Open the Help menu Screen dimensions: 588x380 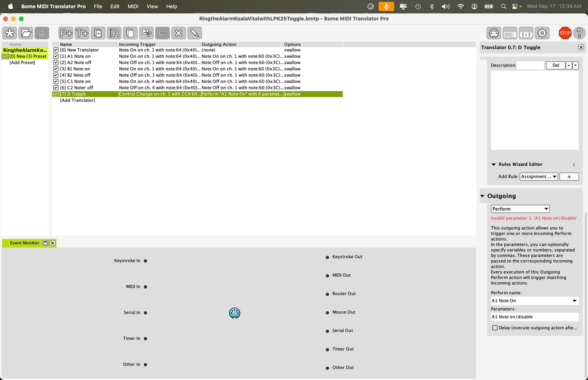click(x=171, y=6)
